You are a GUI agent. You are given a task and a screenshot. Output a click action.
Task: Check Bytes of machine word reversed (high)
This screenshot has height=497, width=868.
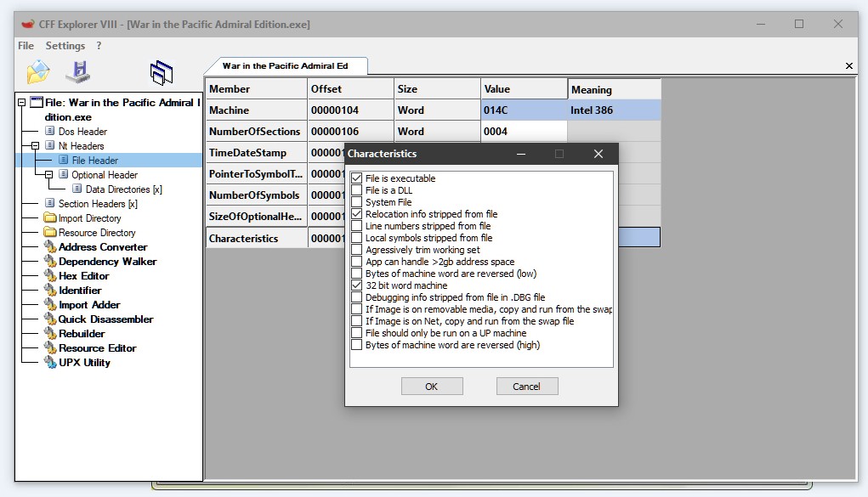pos(356,345)
